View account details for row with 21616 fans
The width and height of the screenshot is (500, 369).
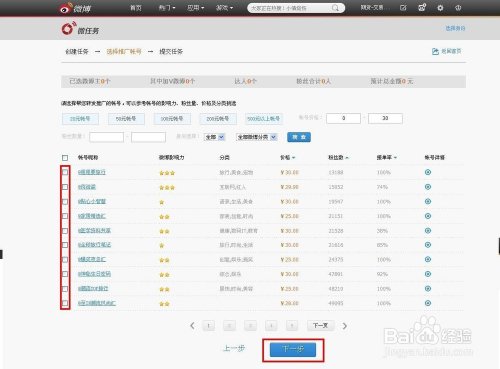428,245
